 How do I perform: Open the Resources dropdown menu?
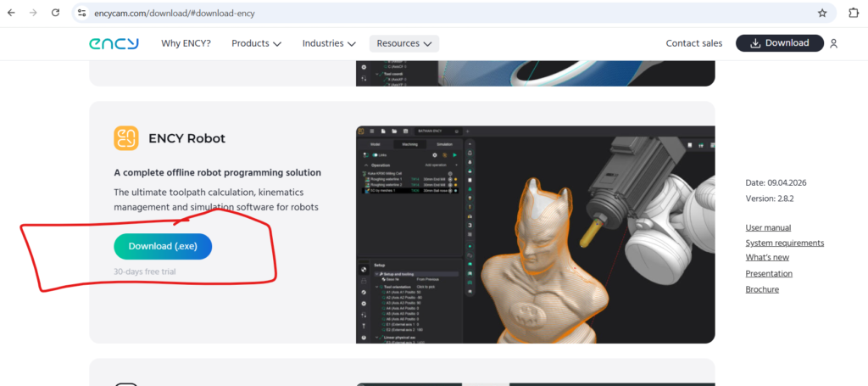(x=403, y=43)
